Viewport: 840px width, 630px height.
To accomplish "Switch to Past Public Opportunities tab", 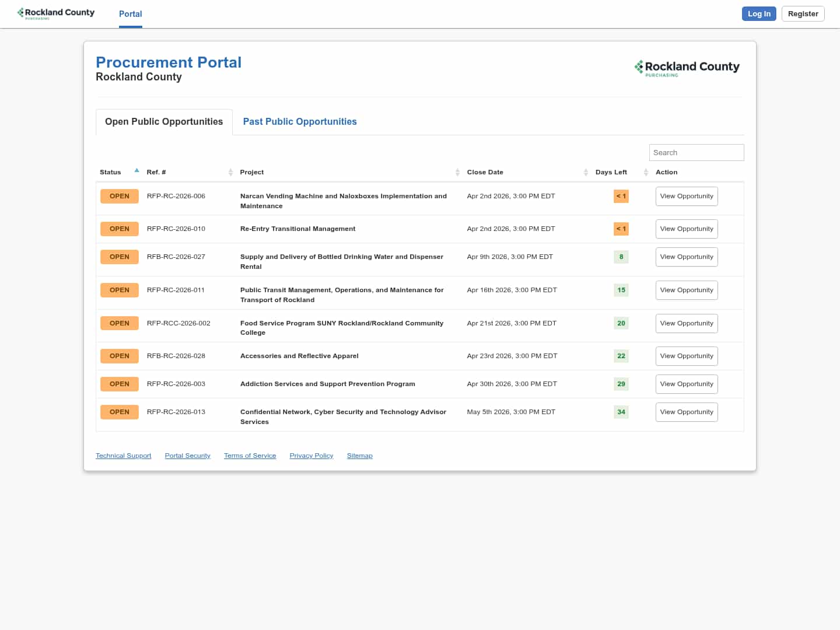I will point(299,121).
